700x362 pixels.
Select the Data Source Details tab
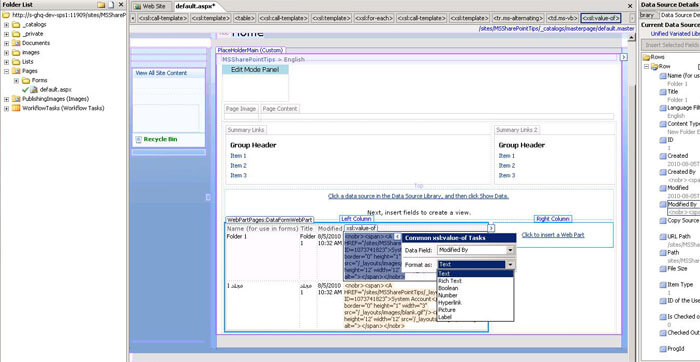[x=679, y=15]
